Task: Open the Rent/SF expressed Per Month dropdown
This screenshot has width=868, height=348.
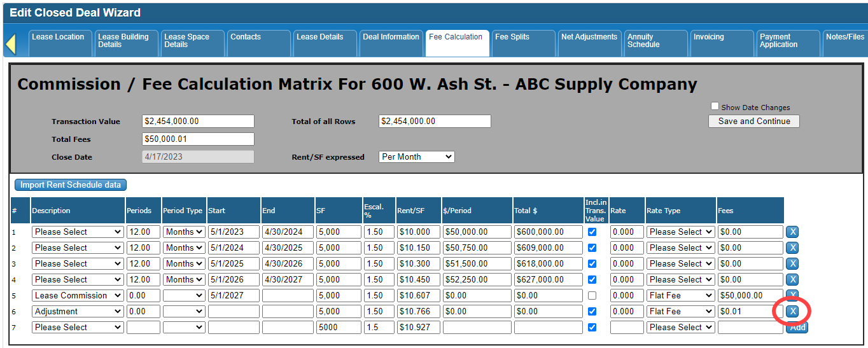Action: tap(416, 157)
